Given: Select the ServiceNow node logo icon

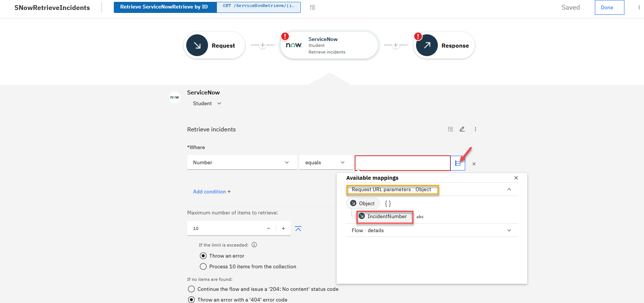Looking at the screenshot, I should [x=294, y=45].
